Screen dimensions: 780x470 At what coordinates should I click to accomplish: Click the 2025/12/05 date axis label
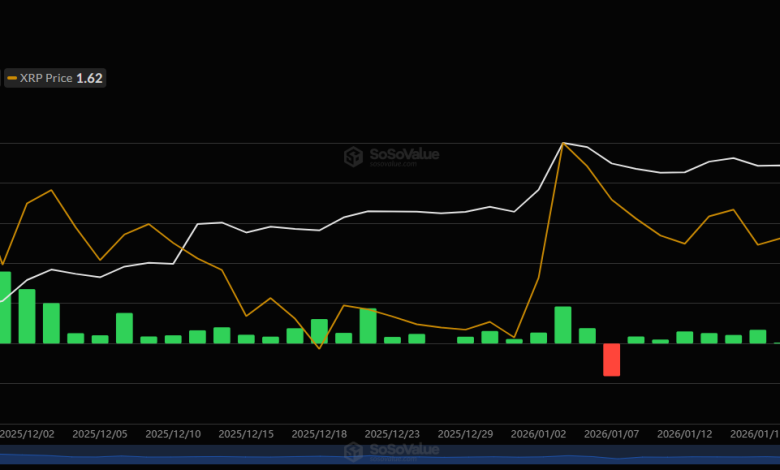[x=100, y=435]
